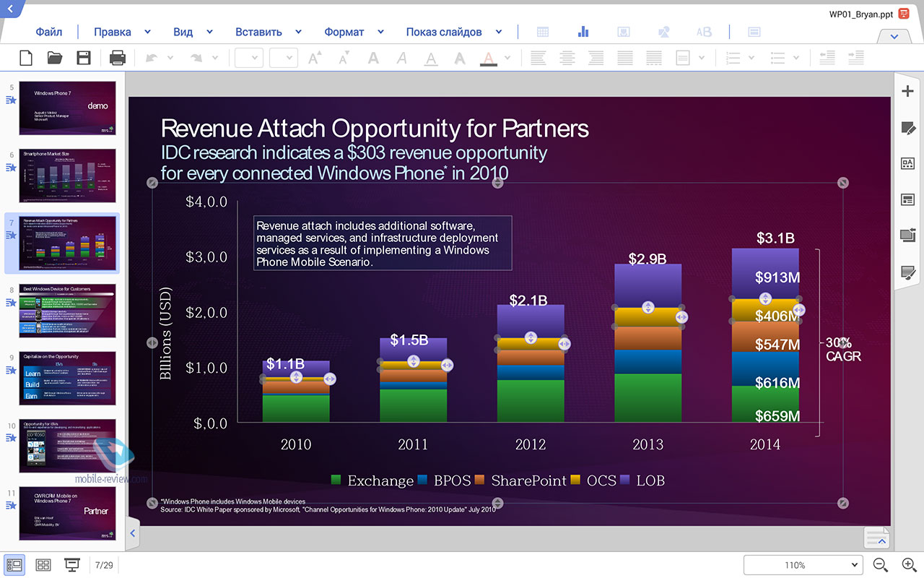Open the font name dropdown

pyautogui.click(x=249, y=58)
